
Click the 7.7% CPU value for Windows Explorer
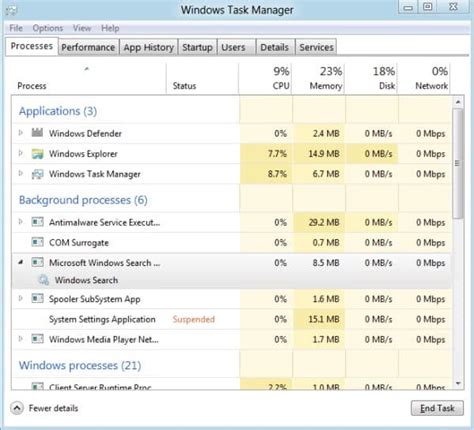277,154
